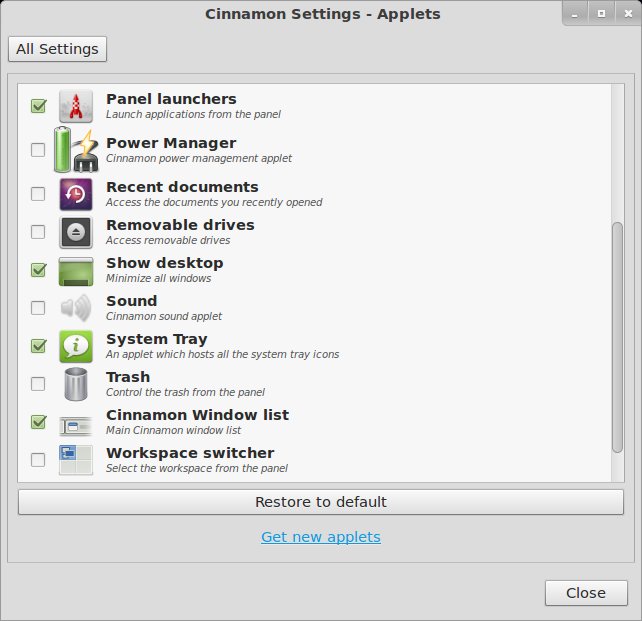Viewport: 642px width, 621px height.
Task: Tick the Workspace switcher checkbox
Action: [38, 460]
